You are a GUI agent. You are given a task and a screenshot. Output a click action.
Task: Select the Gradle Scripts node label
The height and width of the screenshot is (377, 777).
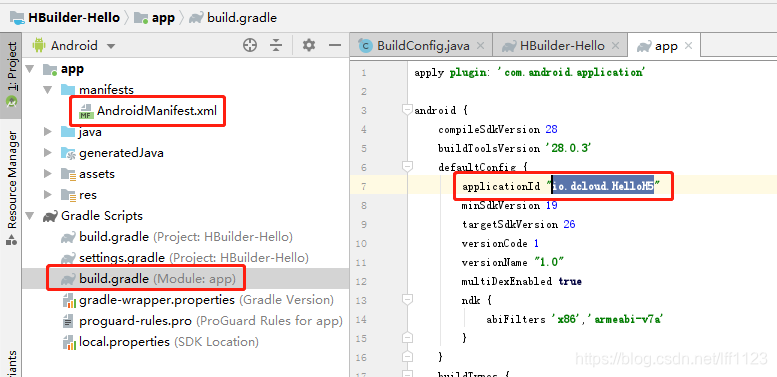(102, 216)
